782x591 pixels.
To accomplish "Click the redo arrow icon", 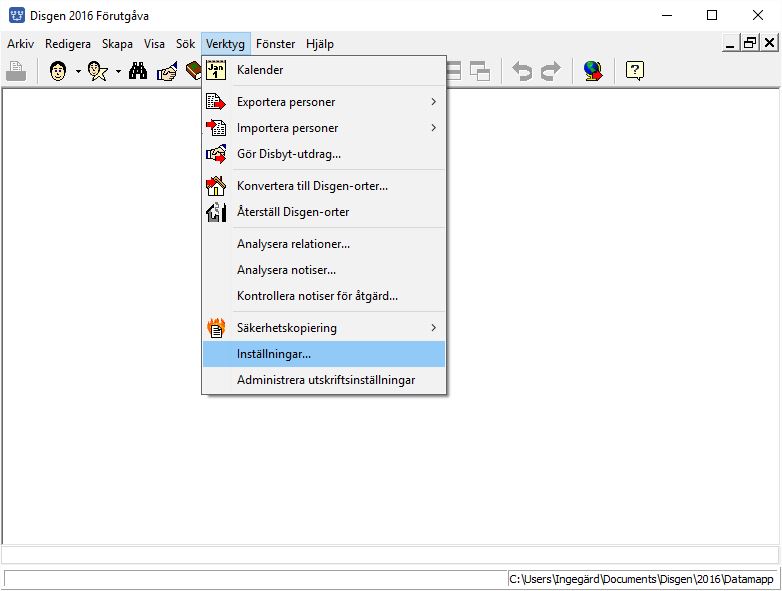I will (551, 71).
